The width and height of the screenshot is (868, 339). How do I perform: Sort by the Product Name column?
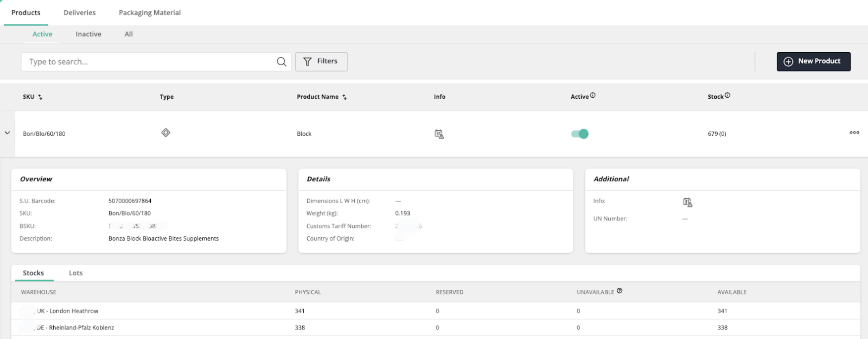344,97
